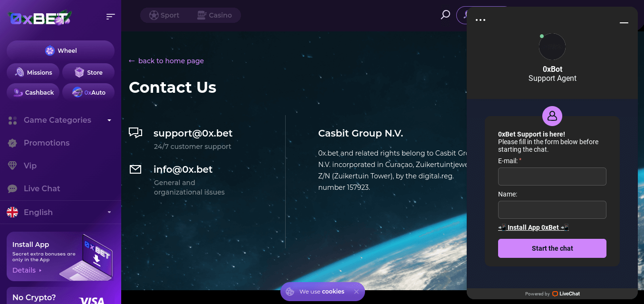The image size is (644, 304).
Task: Open the Wheel button
Action: [60, 50]
